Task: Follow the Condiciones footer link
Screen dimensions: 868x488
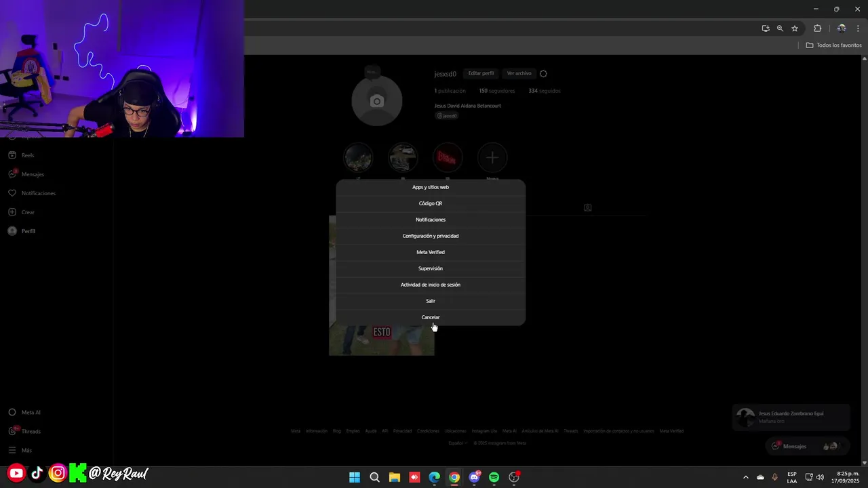Action: [428, 431]
